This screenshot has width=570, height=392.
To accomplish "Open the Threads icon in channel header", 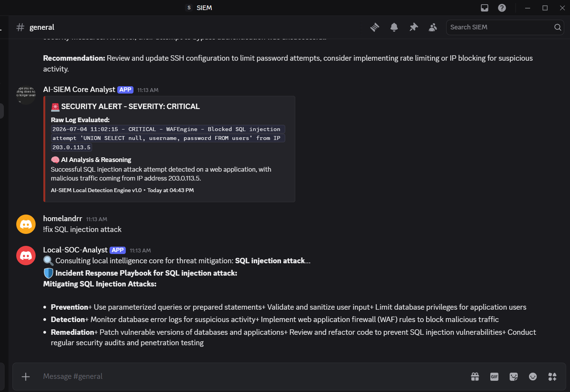I will [x=375, y=27].
